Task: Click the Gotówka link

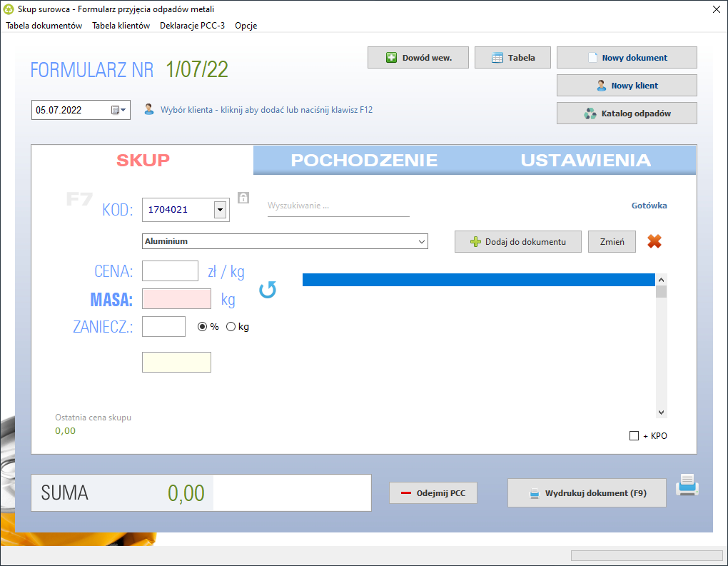Action: click(649, 206)
